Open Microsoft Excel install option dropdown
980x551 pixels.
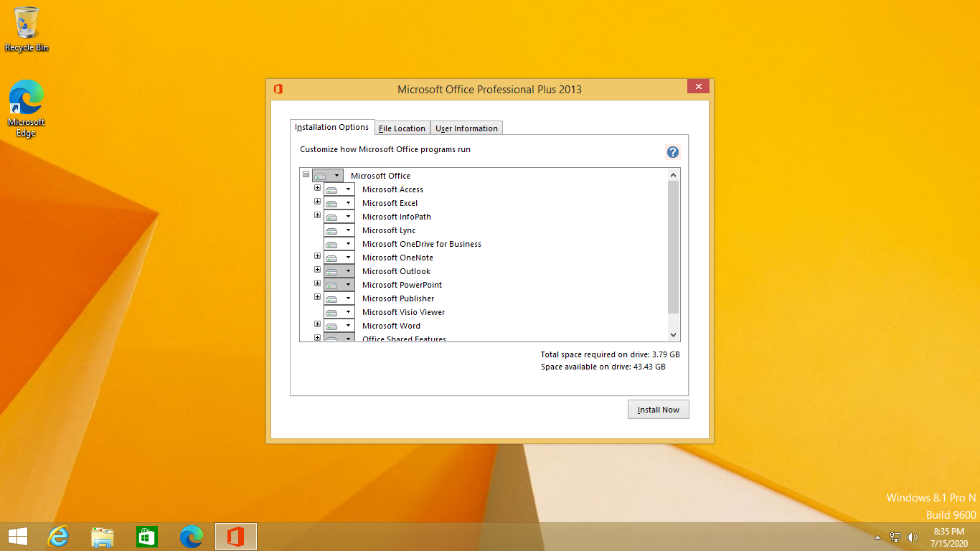pos(339,203)
